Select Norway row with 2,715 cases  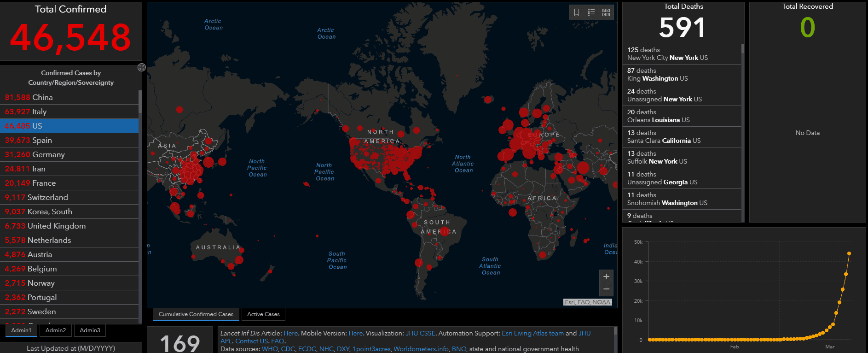click(69, 283)
